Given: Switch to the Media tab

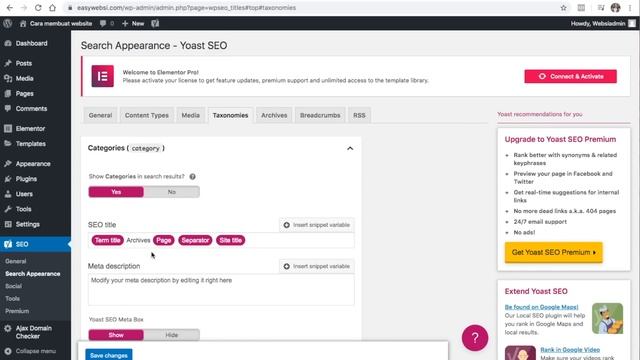Looking at the screenshot, I should click(x=191, y=116).
